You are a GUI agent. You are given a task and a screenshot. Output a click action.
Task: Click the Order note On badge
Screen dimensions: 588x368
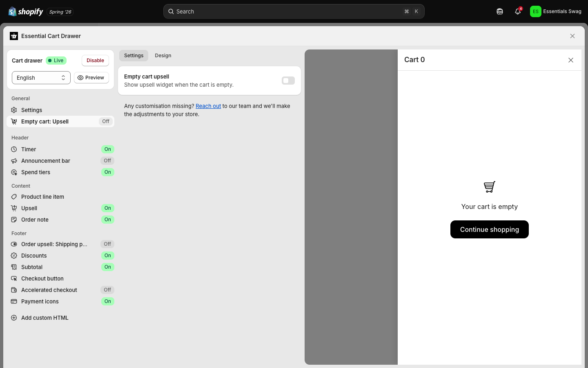pos(107,220)
